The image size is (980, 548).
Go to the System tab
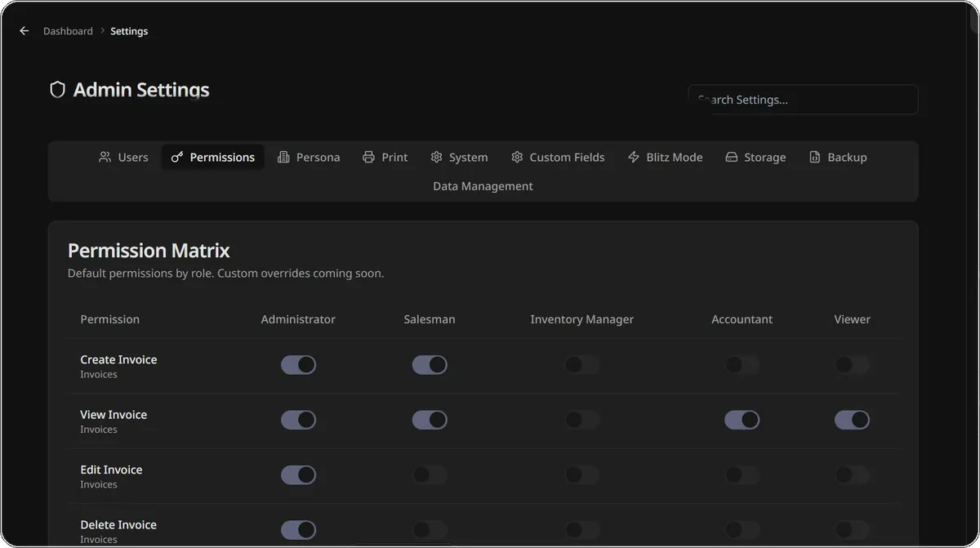click(x=459, y=157)
